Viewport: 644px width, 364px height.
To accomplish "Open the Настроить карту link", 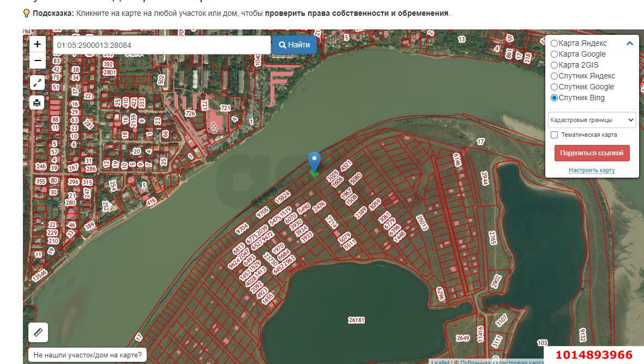I will (x=591, y=170).
